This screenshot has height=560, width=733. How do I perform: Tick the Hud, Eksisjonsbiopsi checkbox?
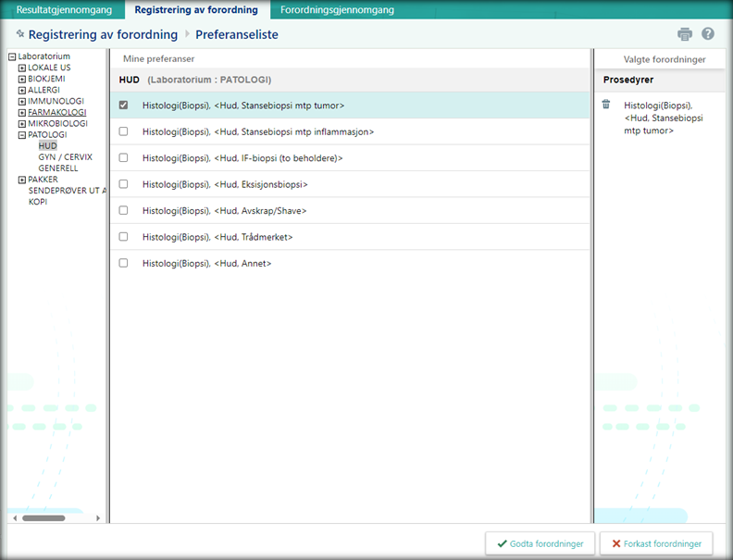(x=124, y=184)
